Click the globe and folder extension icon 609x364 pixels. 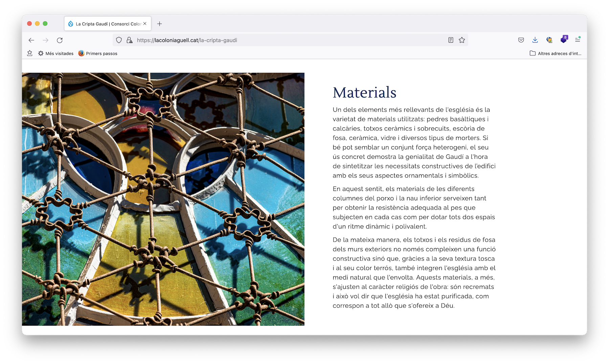(x=549, y=40)
